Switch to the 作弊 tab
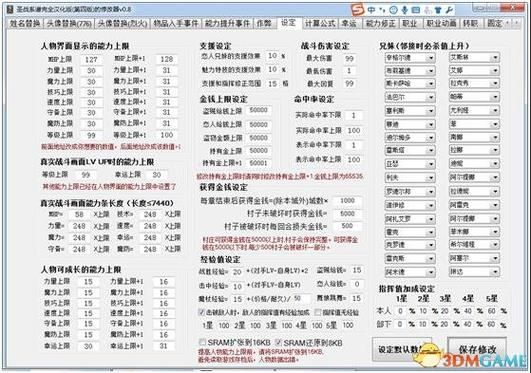 263,23
